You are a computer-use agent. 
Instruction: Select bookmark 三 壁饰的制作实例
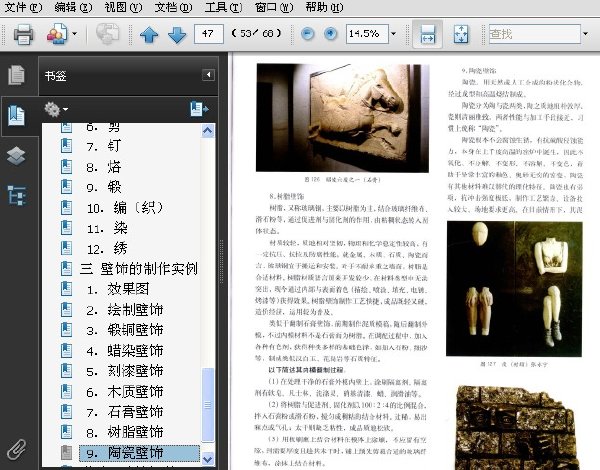(x=139, y=269)
